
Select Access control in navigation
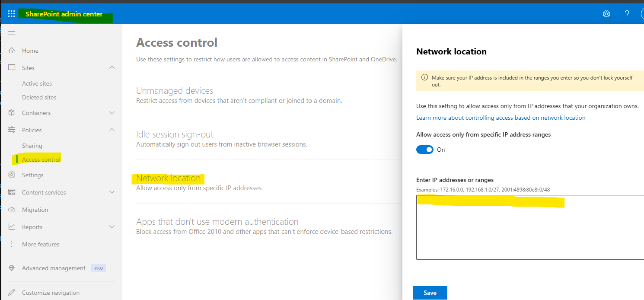(41, 160)
